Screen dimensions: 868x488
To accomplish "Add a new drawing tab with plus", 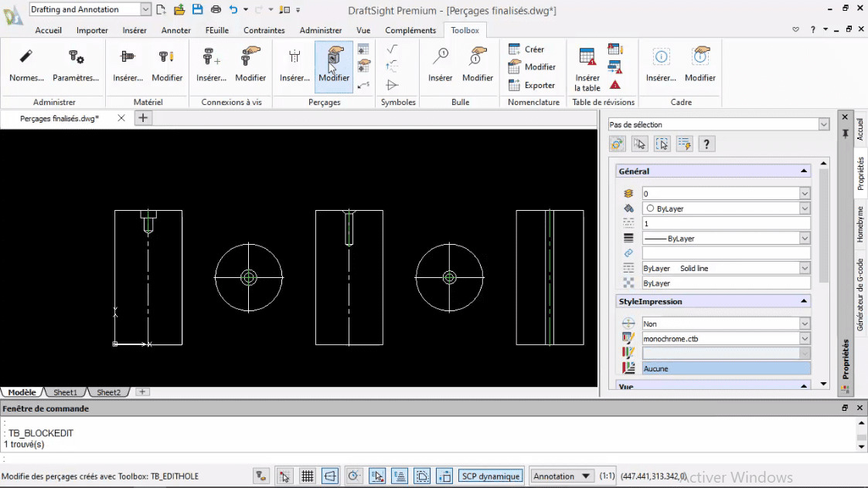I will [x=143, y=118].
